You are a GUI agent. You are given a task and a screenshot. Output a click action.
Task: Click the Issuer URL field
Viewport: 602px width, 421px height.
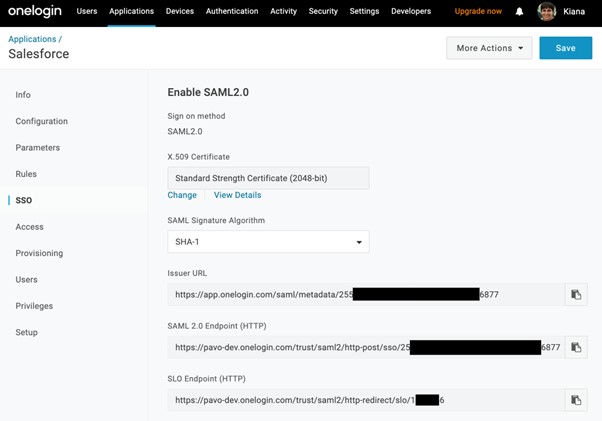coord(366,294)
